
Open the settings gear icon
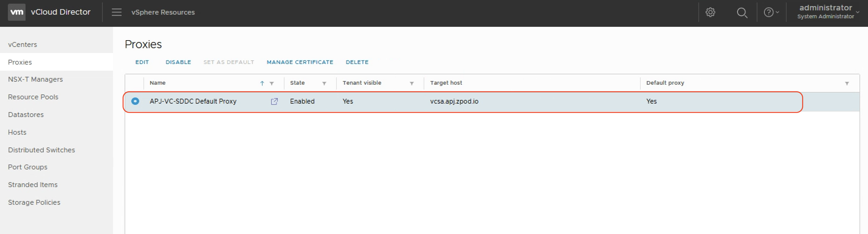(710, 12)
